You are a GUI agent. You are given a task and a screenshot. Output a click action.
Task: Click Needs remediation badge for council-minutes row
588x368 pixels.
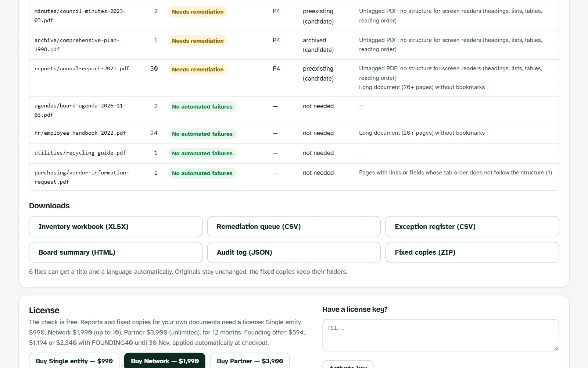(198, 12)
